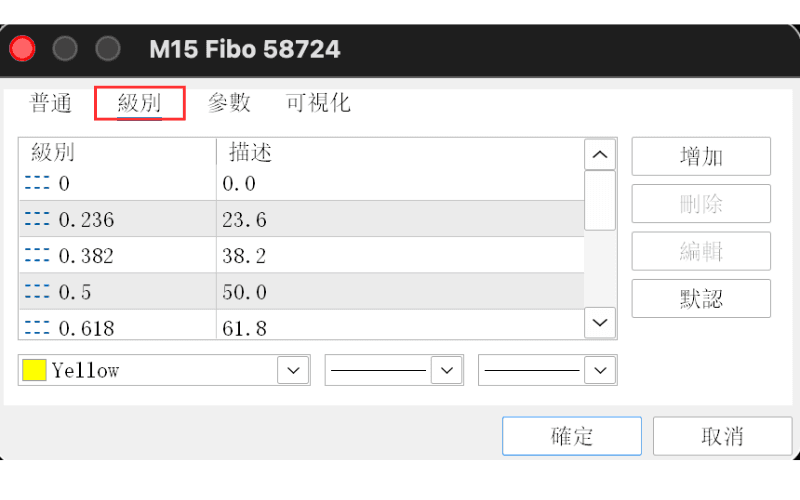
Task: Click the 默認 button
Action: point(701,298)
